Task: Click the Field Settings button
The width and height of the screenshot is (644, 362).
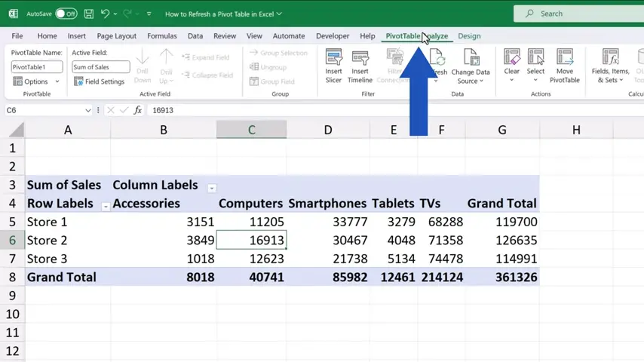Action: (x=99, y=81)
